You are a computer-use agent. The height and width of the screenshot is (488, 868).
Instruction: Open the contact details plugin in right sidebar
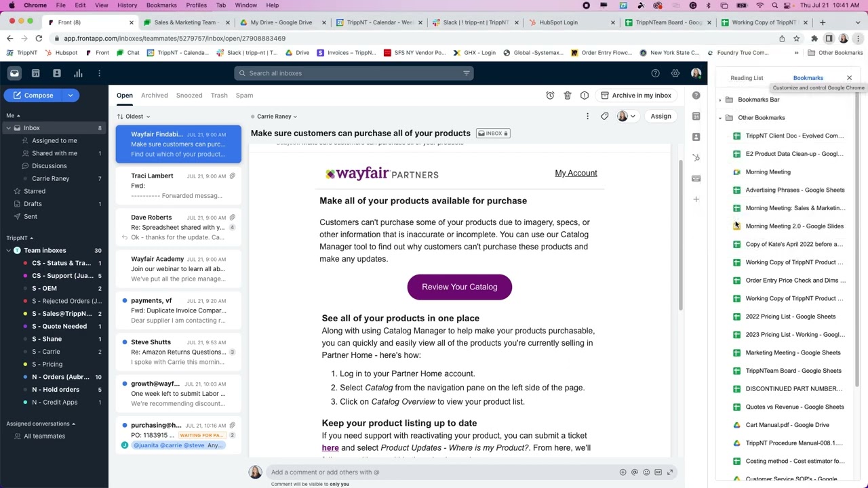click(696, 137)
